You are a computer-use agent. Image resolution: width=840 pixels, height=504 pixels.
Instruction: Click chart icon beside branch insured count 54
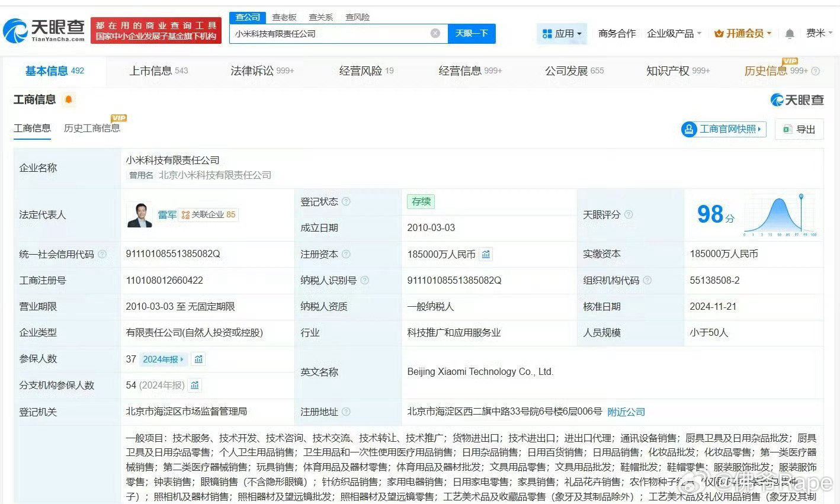(x=195, y=385)
